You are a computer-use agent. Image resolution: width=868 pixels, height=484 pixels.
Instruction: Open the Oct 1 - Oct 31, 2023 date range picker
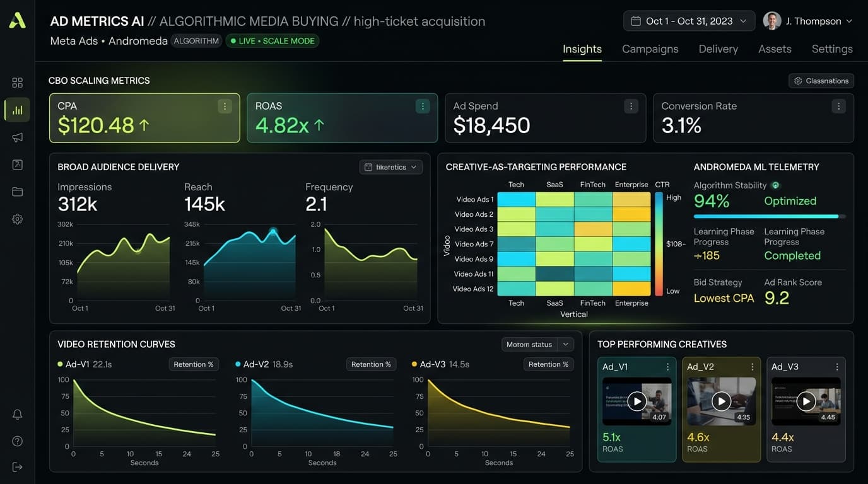coord(689,21)
